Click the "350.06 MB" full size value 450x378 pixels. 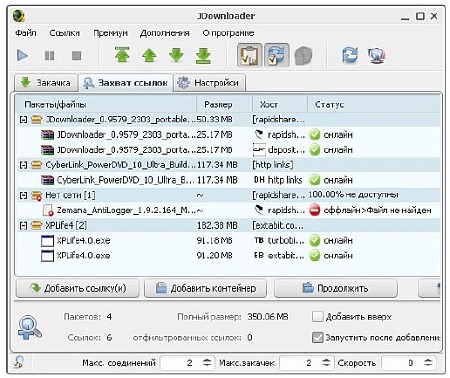point(268,317)
